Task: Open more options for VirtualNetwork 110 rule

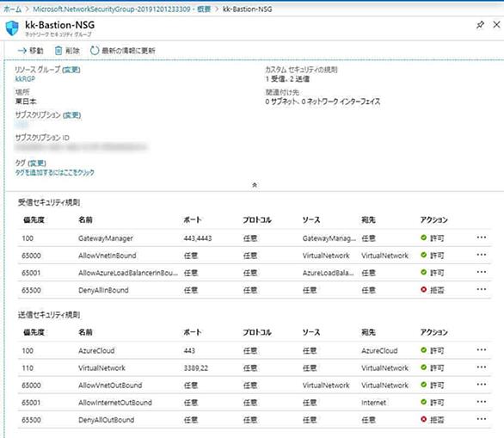Action: click(x=481, y=367)
